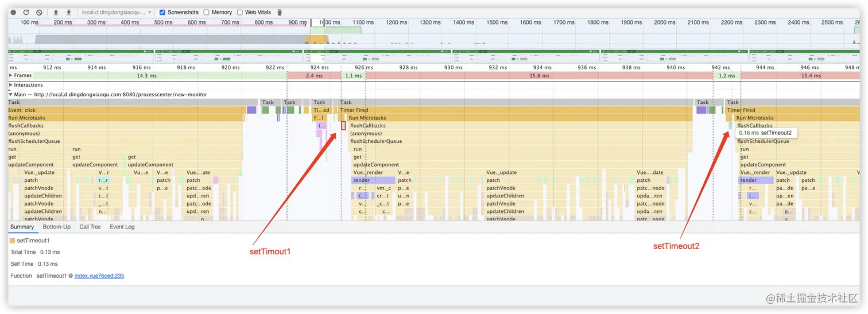The width and height of the screenshot is (868, 314).
Task: Click the 1500 ms overview ruler label
Action: [497, 22]
